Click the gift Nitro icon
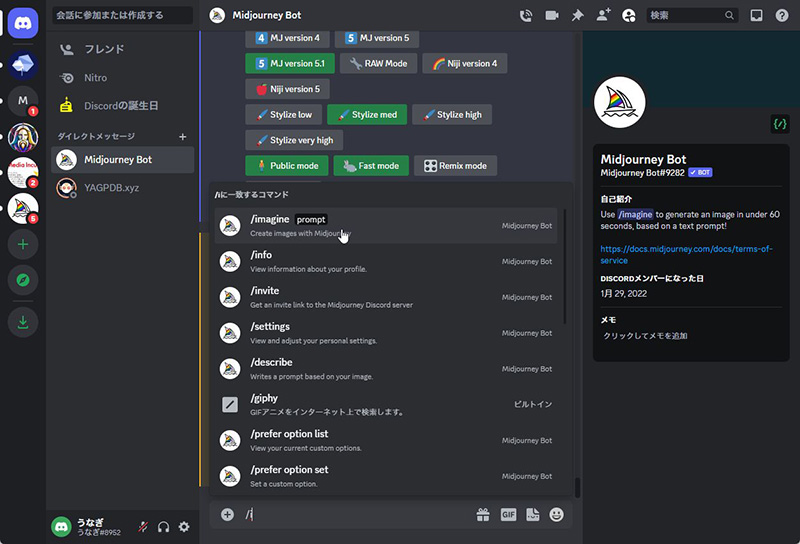Image resolution: width=800 pixels, height=544 pixels. tap(483, 515)
